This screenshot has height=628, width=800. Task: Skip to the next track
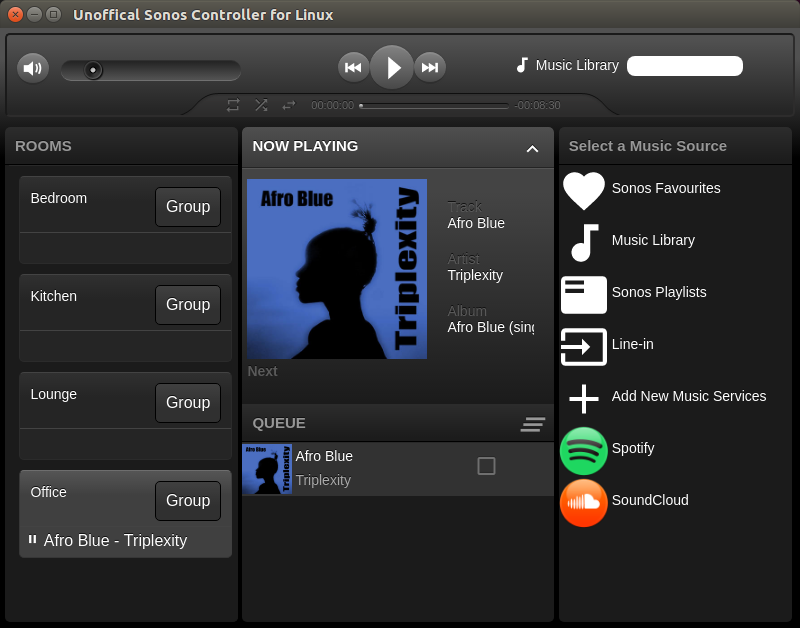click(x=430, y=67)
